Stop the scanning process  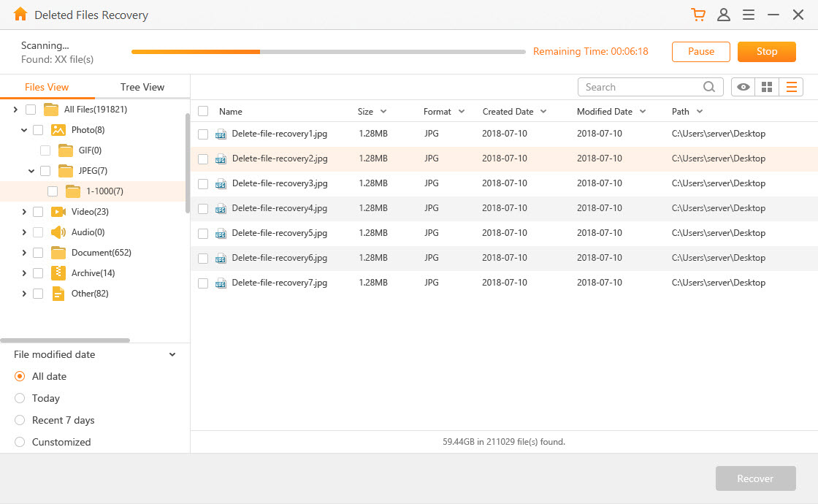pyautogui.click(x=766, y=51)
